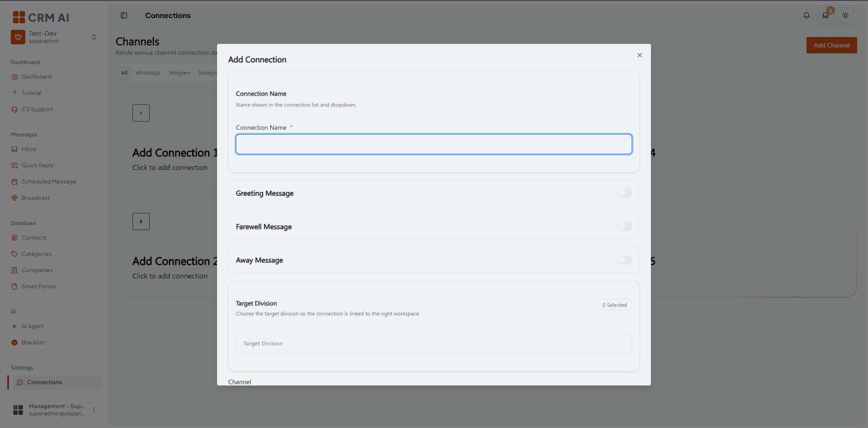Open CS Support headset icon

coord(14,109)
